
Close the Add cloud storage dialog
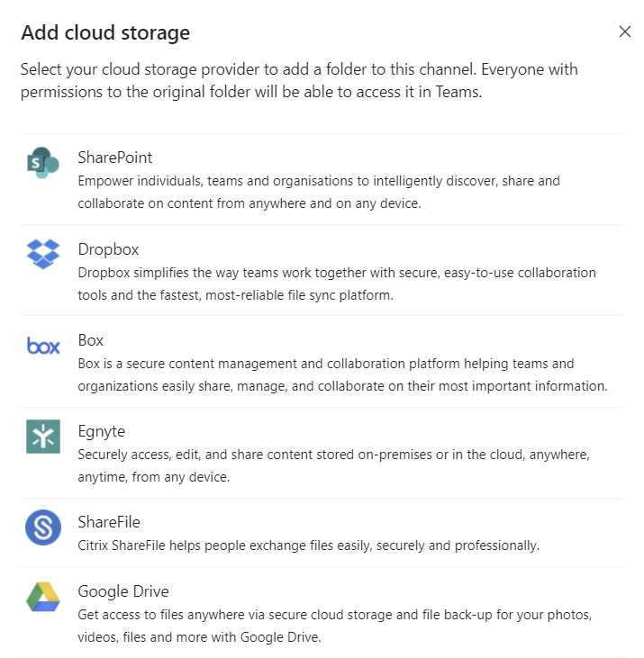625,32
